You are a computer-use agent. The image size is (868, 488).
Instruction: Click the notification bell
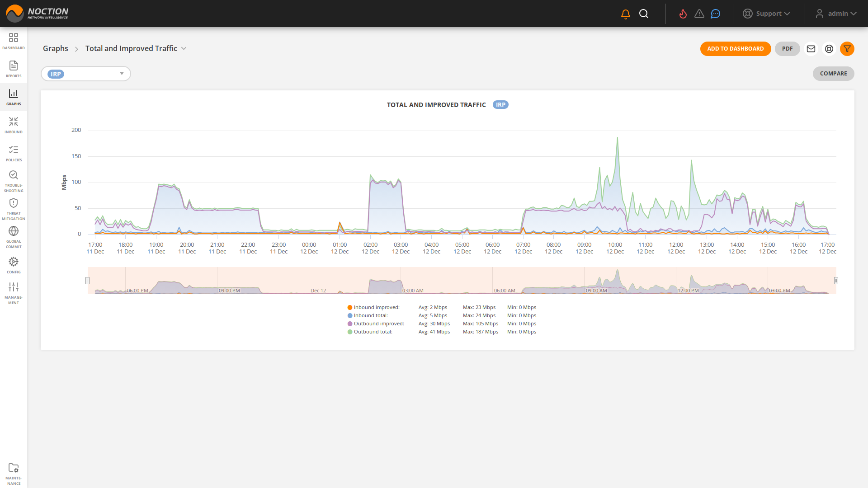(625, 14)
